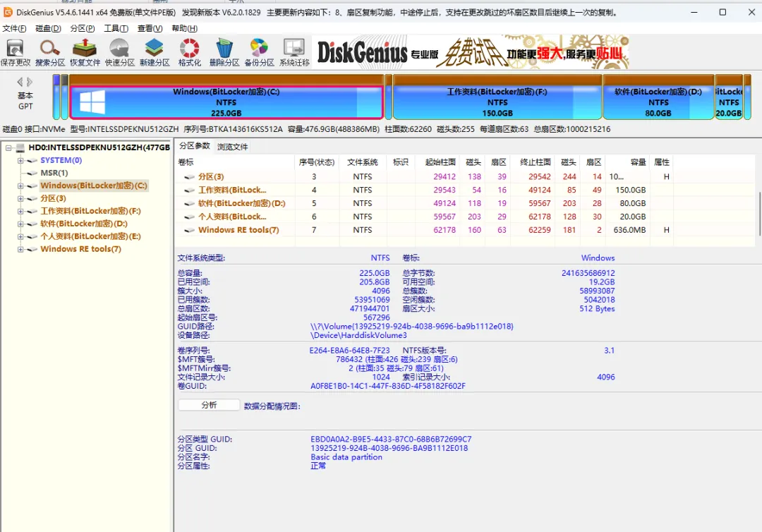Start the 快速分区 quick partition tool
This screenshot has width=762, height=532.
click(x=119, y=52)
